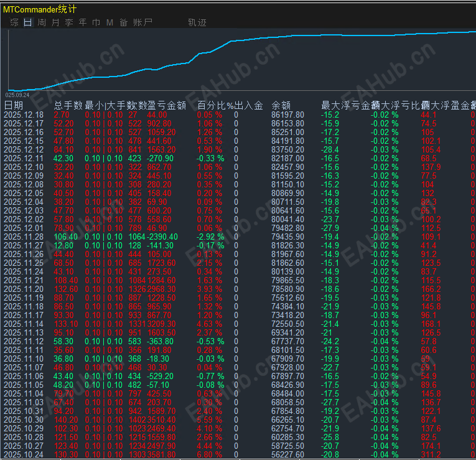
Task: Click profit value 1563.20
Action: 162,149
